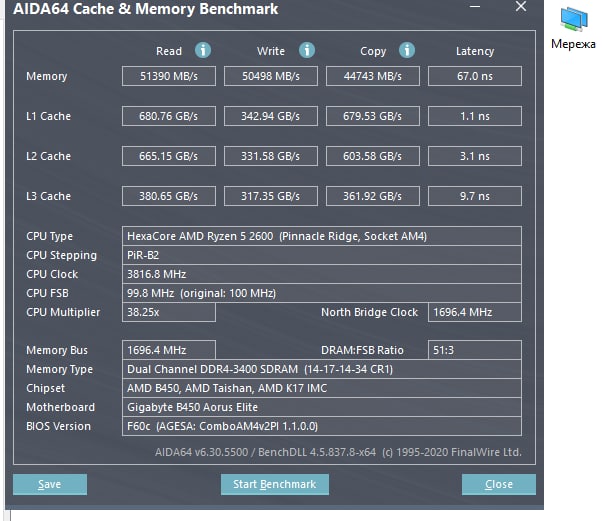Click CPU Multiplier value 38.25x
602x521 pixels.
pyautogui.click(x=169, y=312)
